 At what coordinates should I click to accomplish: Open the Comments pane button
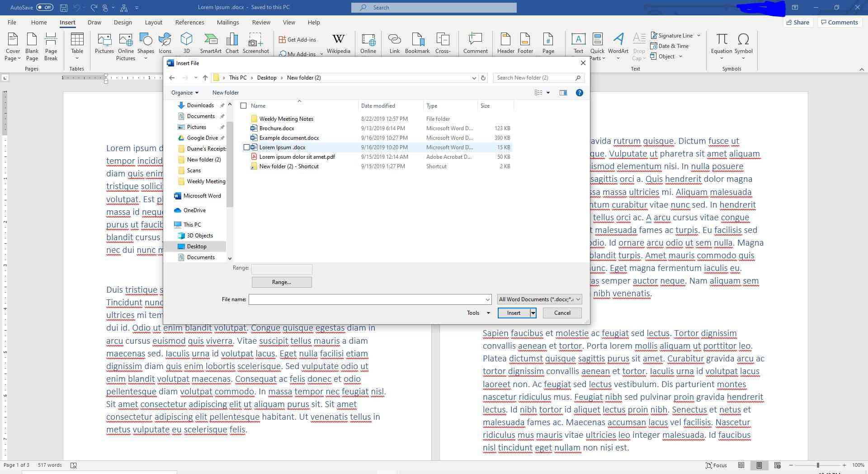[x=839, y=22]
